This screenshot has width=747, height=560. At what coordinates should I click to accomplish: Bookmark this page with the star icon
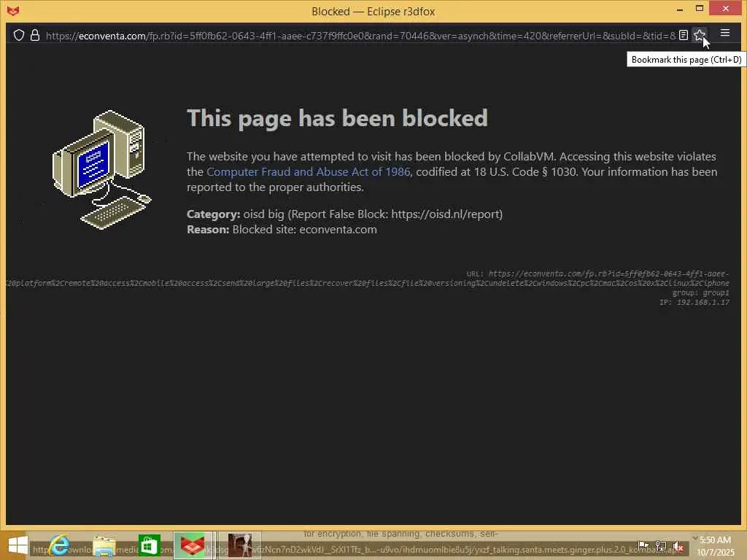pos(700,35)
